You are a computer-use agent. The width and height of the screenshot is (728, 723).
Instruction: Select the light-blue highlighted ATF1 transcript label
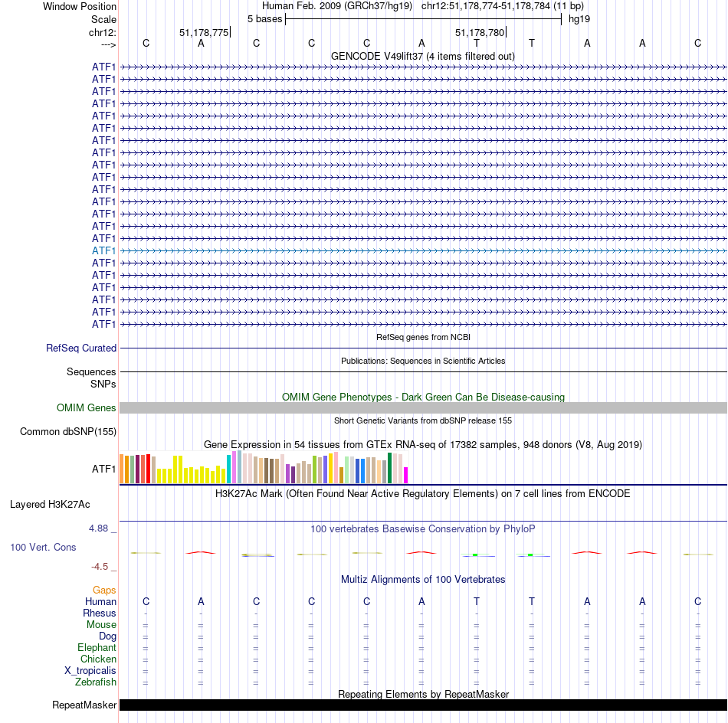[103, 250]
